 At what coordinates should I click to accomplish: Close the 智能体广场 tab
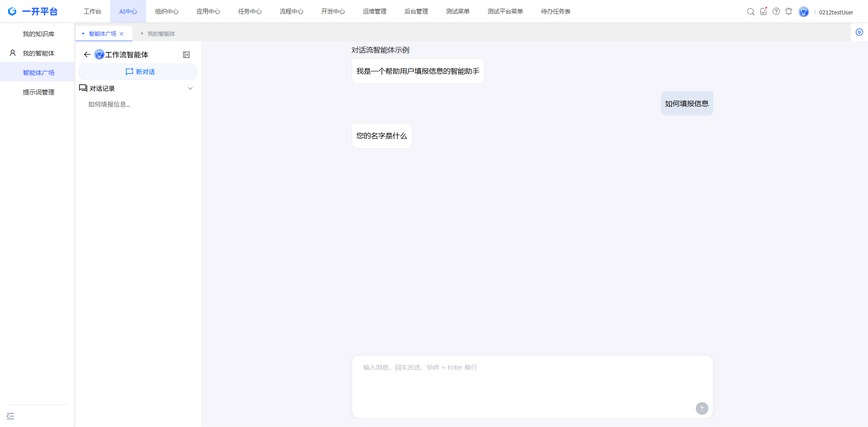[122, 34]
